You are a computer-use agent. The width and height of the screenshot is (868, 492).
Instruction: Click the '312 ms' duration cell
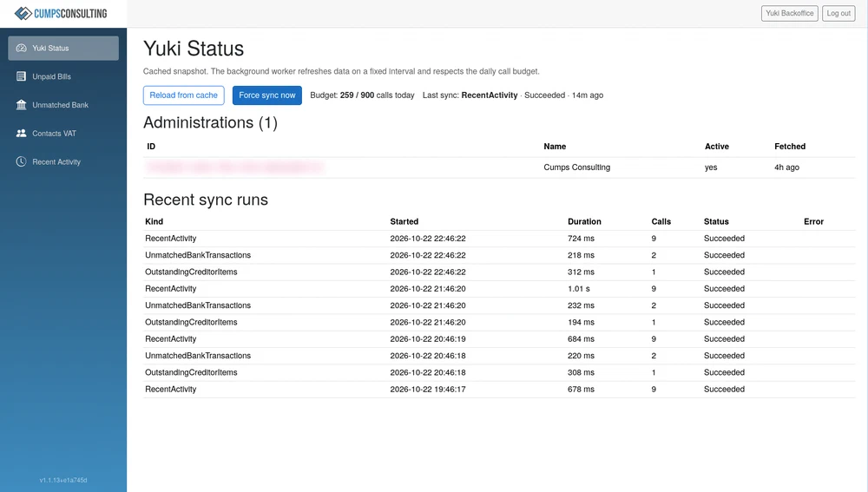point(581,272)
